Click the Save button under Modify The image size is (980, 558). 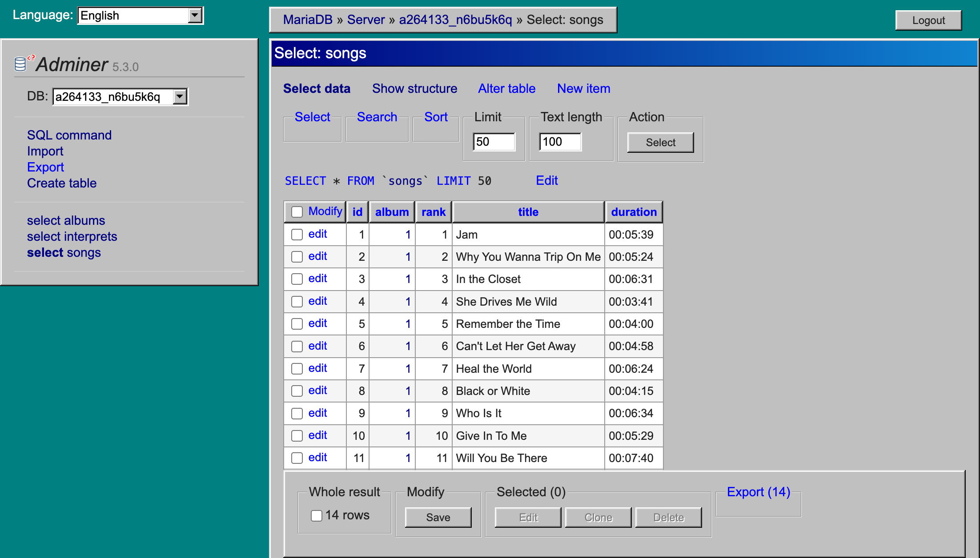(x=438, y=518)
